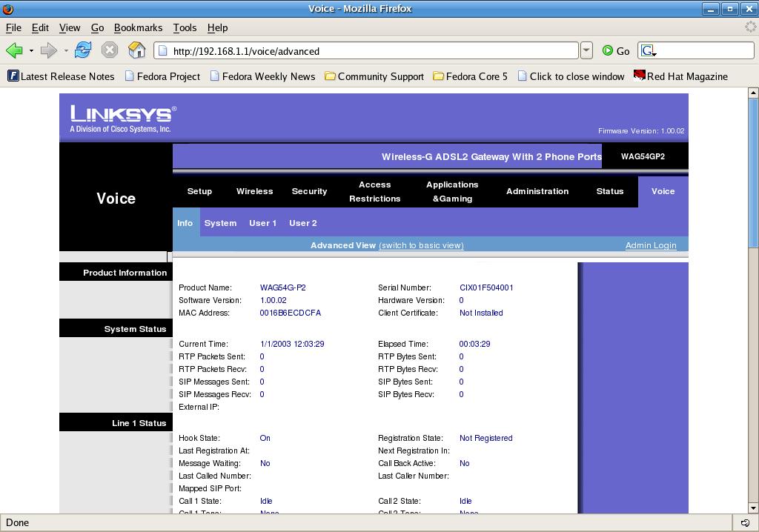Open the Admin Login link
Screen dimensions: 759x532
(x=650, y=245)
